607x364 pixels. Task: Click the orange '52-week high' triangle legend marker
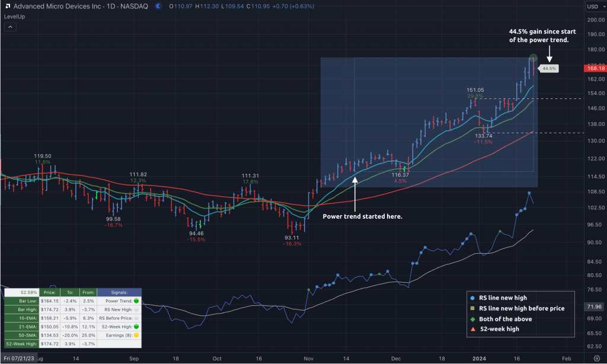471,329
